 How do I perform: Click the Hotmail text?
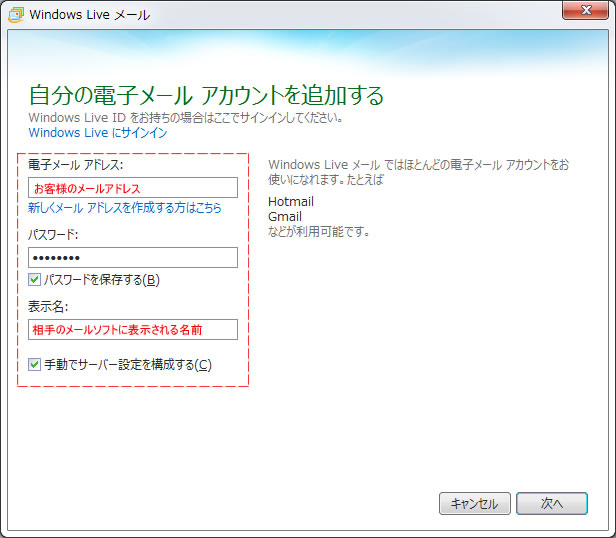[291, 202]
